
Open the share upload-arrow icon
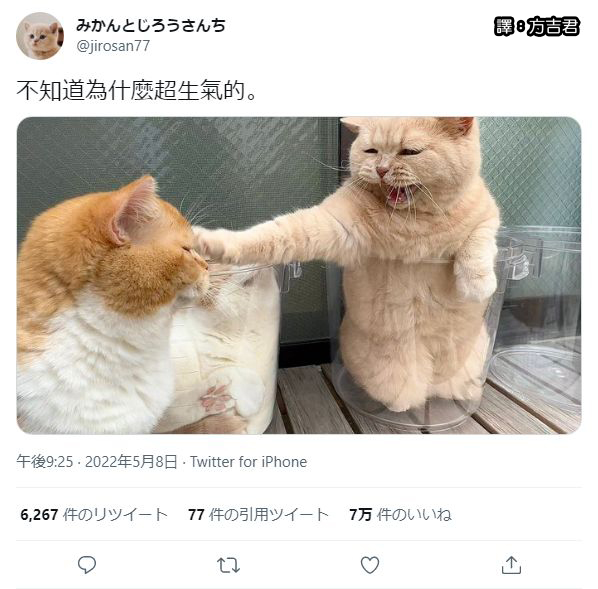coord(511,565)
